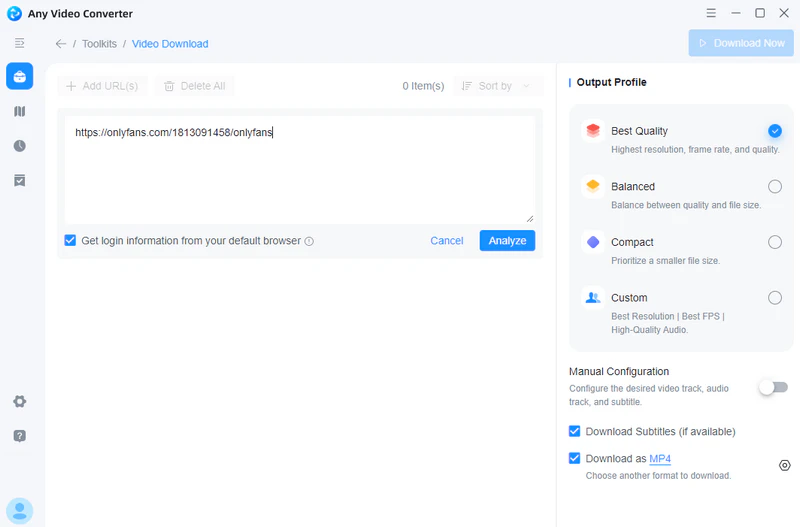The width and height of the screenshot is (800, 527).
Task: Uncheck Download Subtitles (if available)
Action: point(574,431)
